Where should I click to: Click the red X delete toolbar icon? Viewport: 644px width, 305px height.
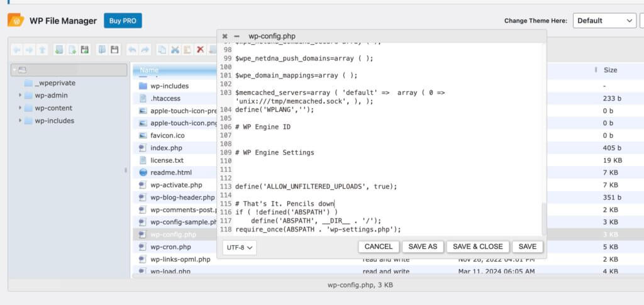tap(200, 50)
